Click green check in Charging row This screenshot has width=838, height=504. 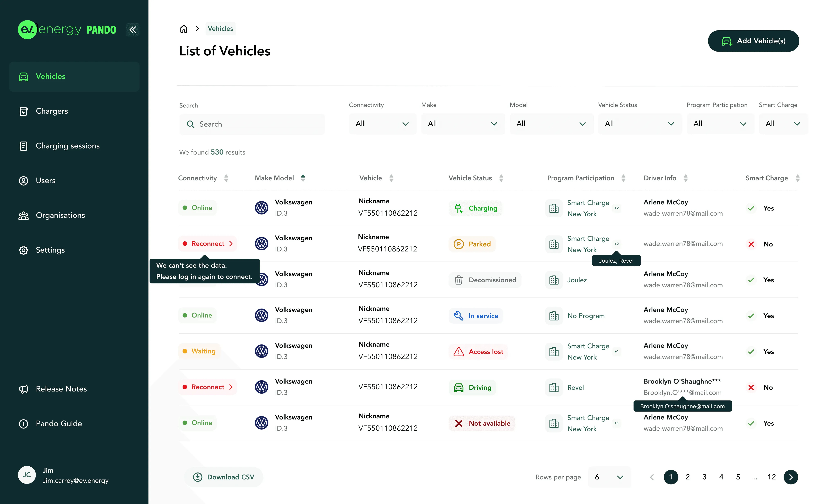click(751, 208)
